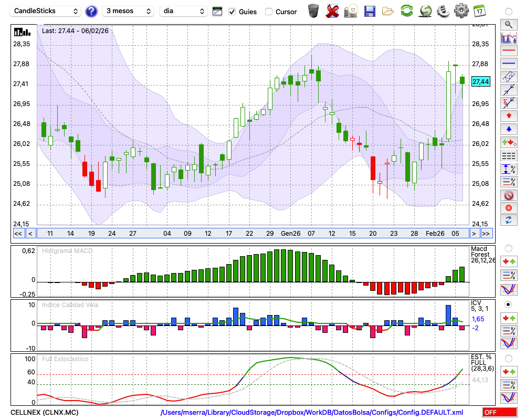This screenshot has height=420, width=525.
Task: Click ICV panel lines percent button
Action: pyautogui.click(x=509, y=331)
